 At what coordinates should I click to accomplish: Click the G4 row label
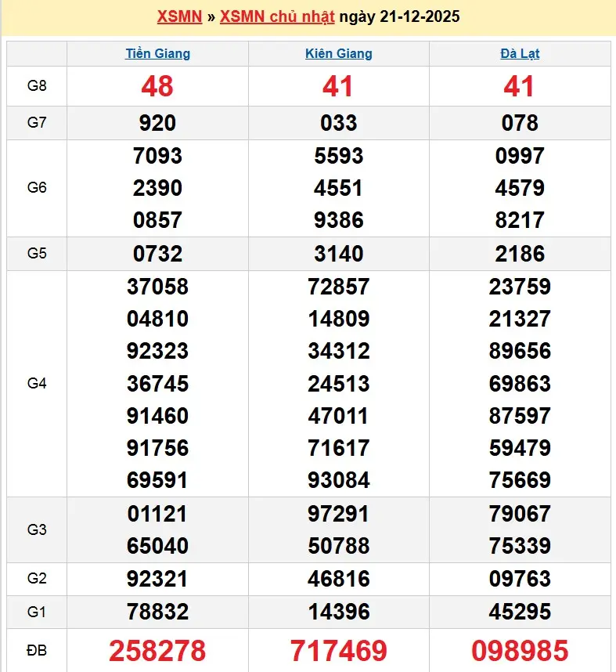tap(37, 383)
